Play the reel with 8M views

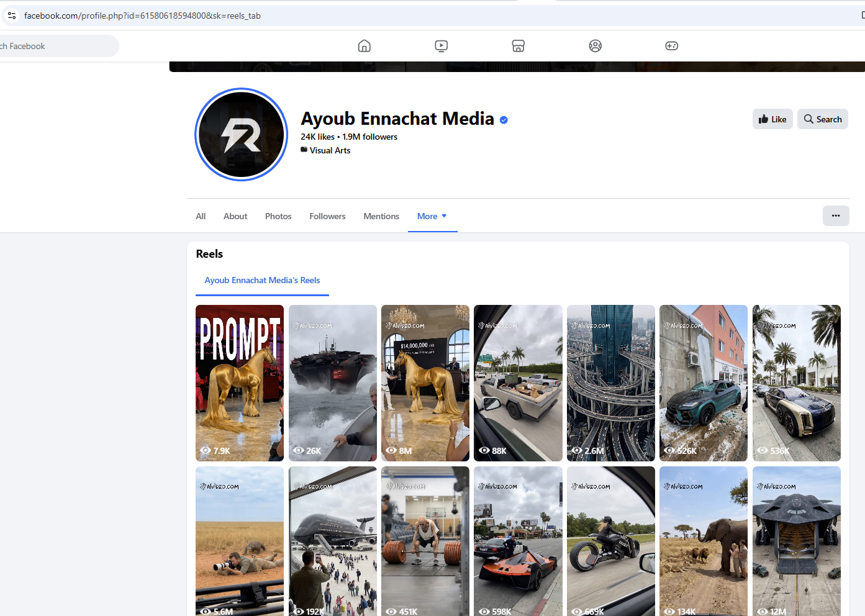click(x=425, y=383)
